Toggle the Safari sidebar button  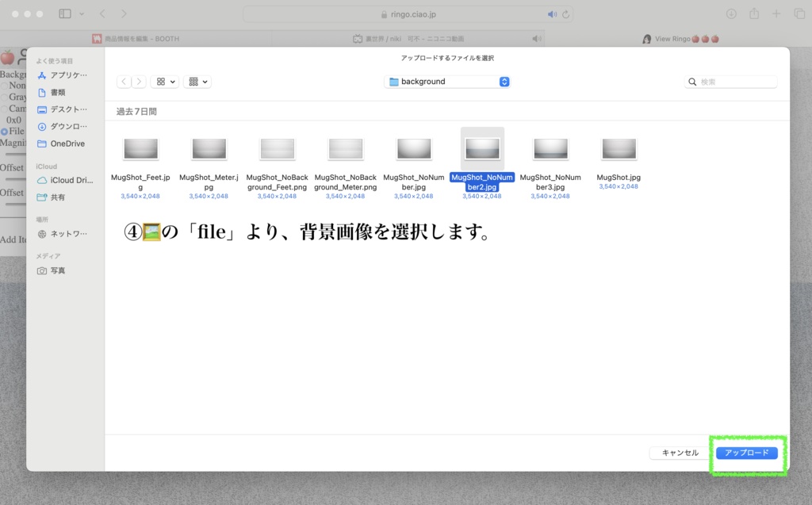tap(65, 14)
